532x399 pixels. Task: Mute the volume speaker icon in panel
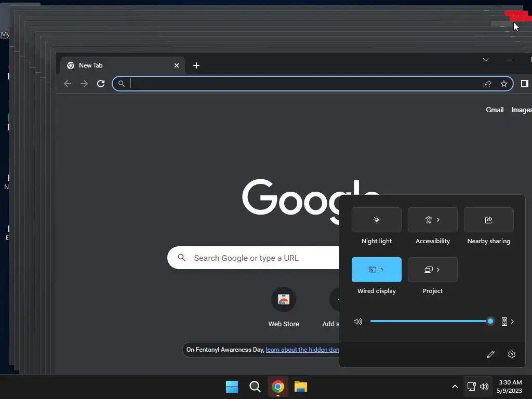pyautogui.click(x=357, y=321)
